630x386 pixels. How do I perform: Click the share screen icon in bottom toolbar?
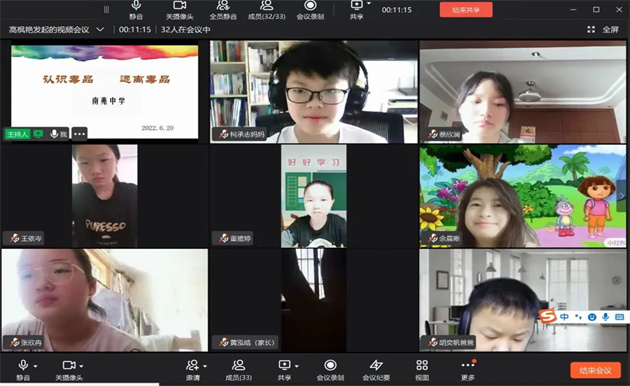tap(284, 370)
